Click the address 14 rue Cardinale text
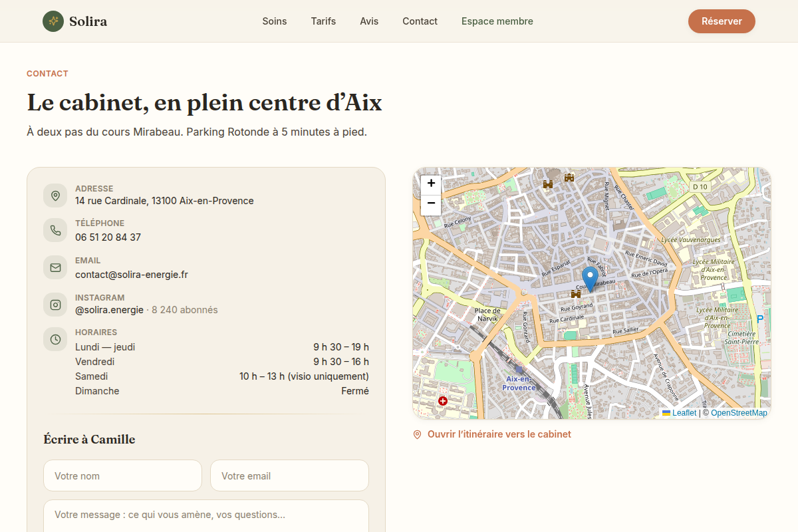The image size is (798, 532). 164,201
